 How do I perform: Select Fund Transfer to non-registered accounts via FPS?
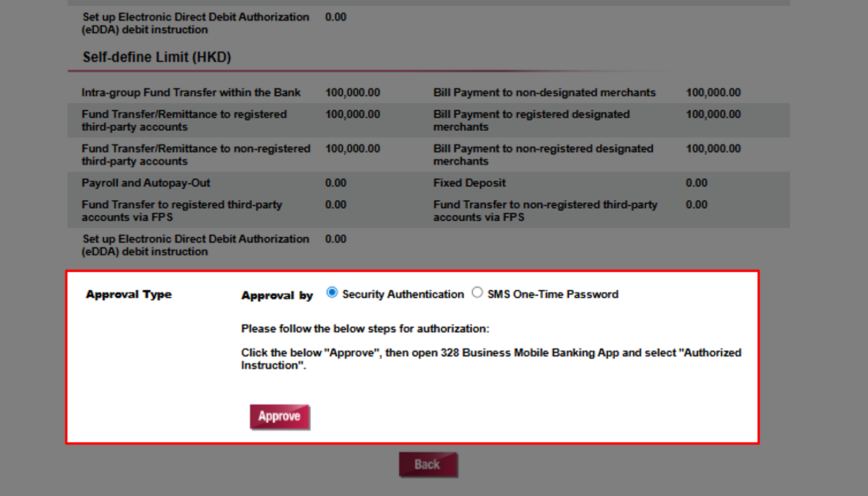[545, 211]
